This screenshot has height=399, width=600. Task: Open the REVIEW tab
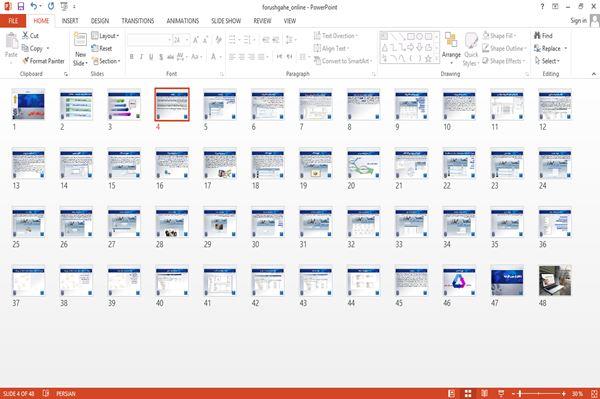pos(262,21)
